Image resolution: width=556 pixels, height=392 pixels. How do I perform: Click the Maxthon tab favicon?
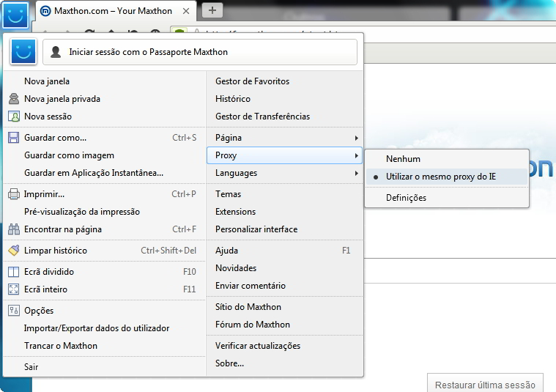45,11
